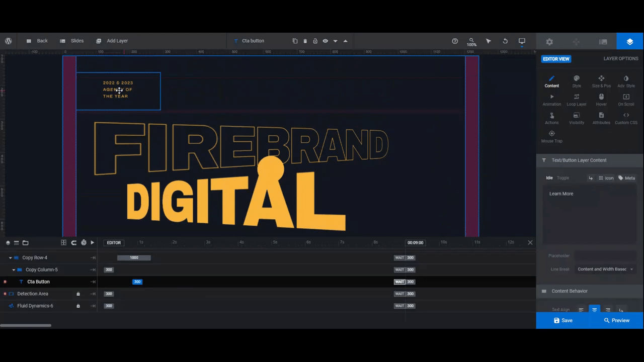
Task: Open Adv. Style settings
Action: coord(626,81)
